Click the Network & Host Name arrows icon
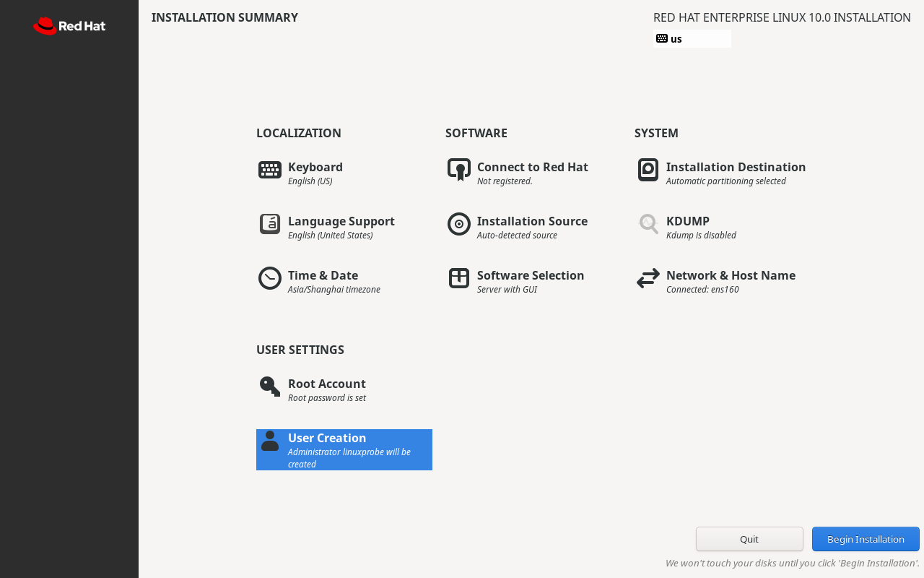The width and height of the screenshot is (924, 578). 648,278
